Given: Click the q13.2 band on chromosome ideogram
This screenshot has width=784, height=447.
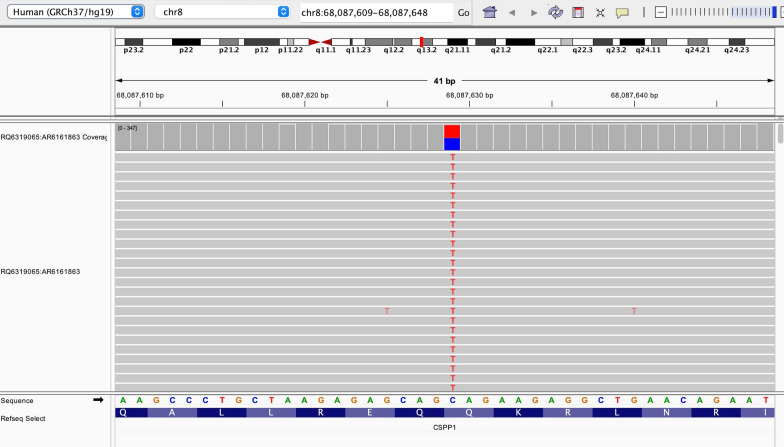Looking at the screenshot, I should coord(424,42).
